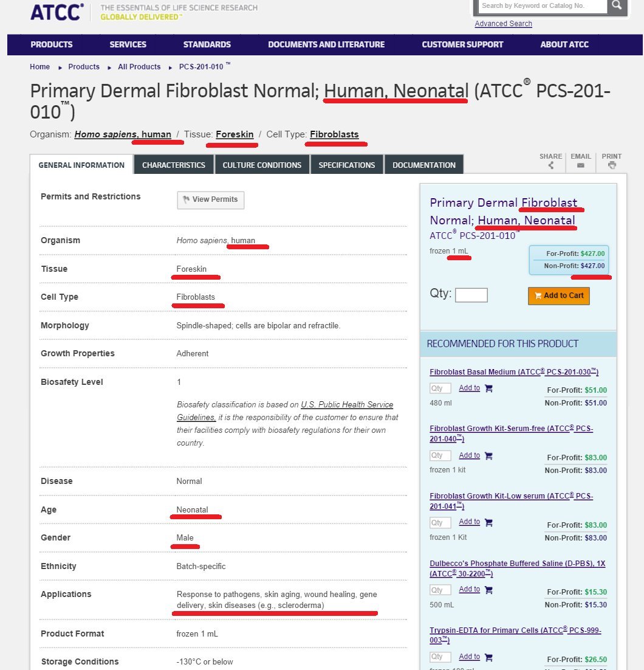
Task: Click the PCS-201-010 breadcrumb text
Action: [x=204, y=67]
